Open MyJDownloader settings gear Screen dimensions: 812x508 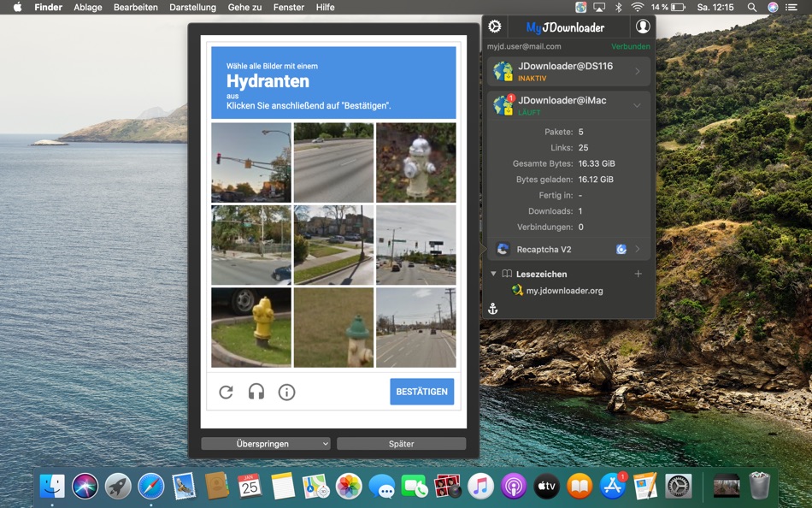[x=495, y=27]
